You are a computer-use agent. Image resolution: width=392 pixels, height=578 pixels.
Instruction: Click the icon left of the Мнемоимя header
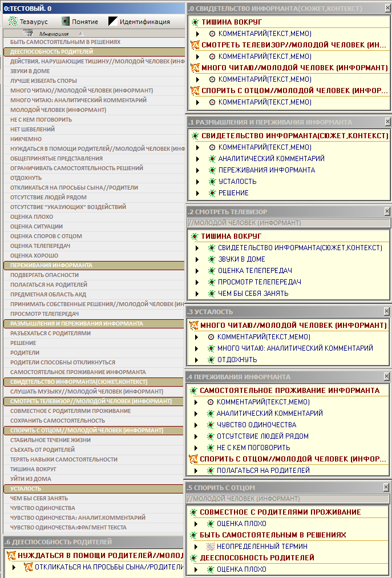[x=28, y=33]
